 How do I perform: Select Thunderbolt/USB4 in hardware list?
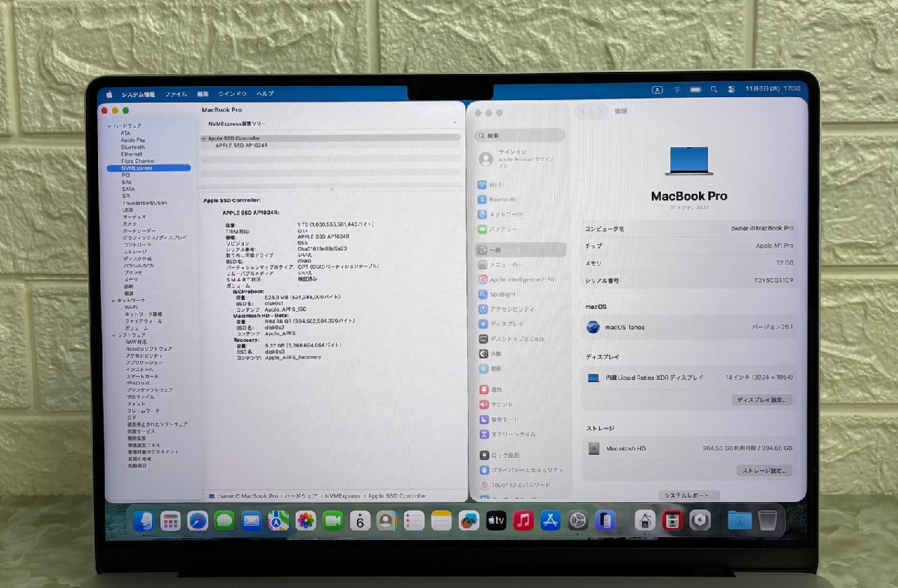coord(144,203)
